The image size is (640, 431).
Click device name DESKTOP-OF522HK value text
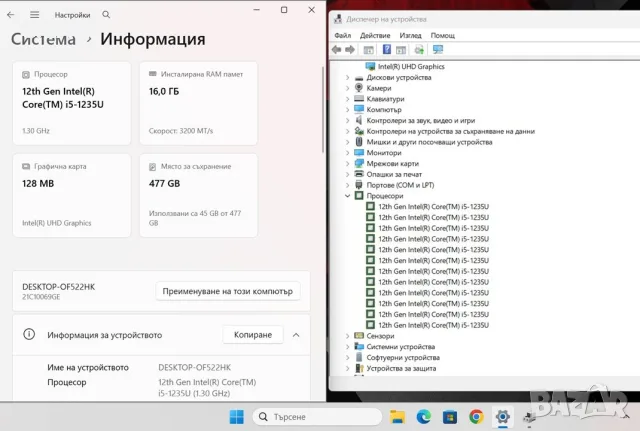pyautogui.click(x=194, y=367)
